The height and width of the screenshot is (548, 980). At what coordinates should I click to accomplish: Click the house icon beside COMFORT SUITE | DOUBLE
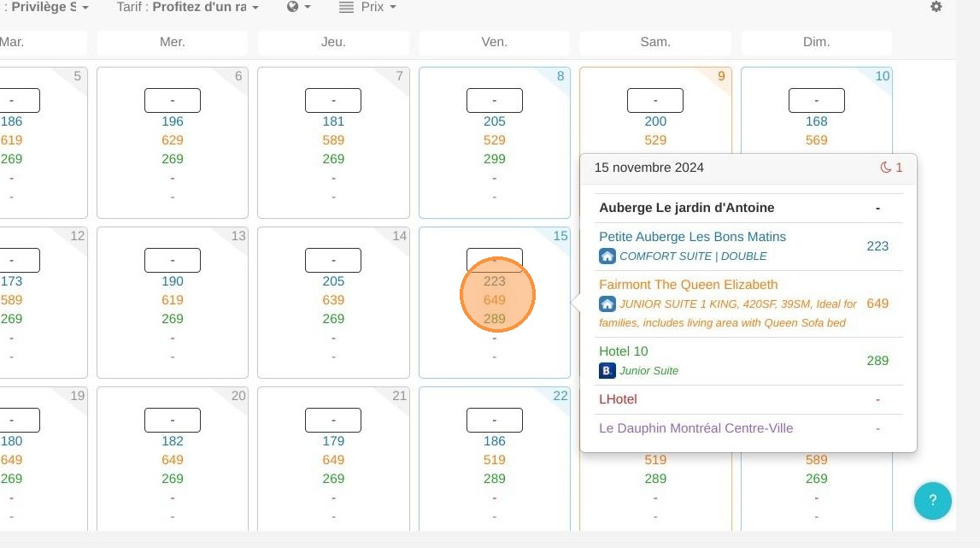tap(607, 256)
